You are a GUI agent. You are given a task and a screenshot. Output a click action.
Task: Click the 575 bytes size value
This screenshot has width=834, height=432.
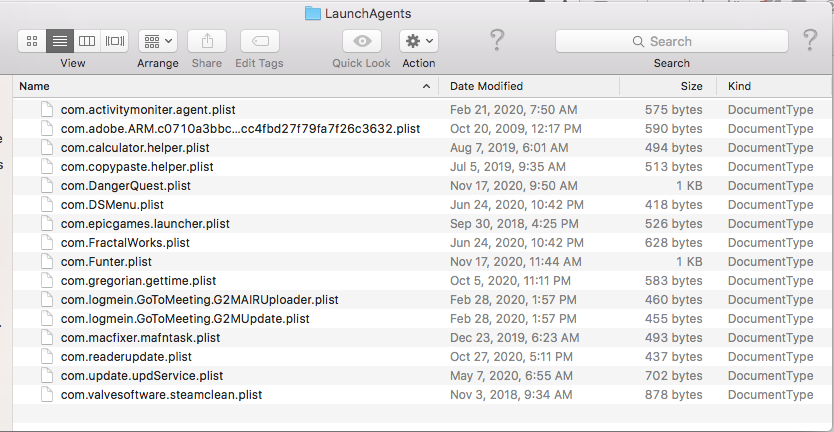673,110
